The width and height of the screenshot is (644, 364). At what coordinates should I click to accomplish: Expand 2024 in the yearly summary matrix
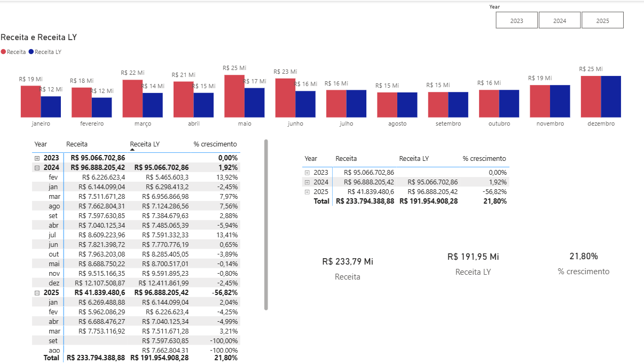pyautogui.click(x=307, y=182)
